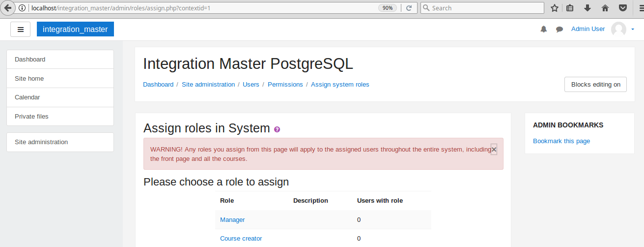This screenshot has width=644, height=247.
Task: Open the help icon beside Assign roles in System
Action: [x=277, y=129]
